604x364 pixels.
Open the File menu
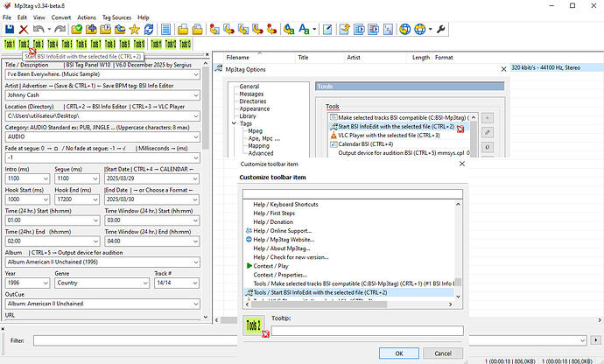pyautogui.click(x=7, y=17)
